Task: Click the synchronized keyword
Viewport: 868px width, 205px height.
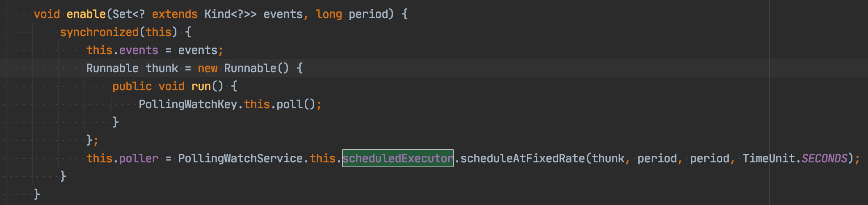Action: click(99, 32)
